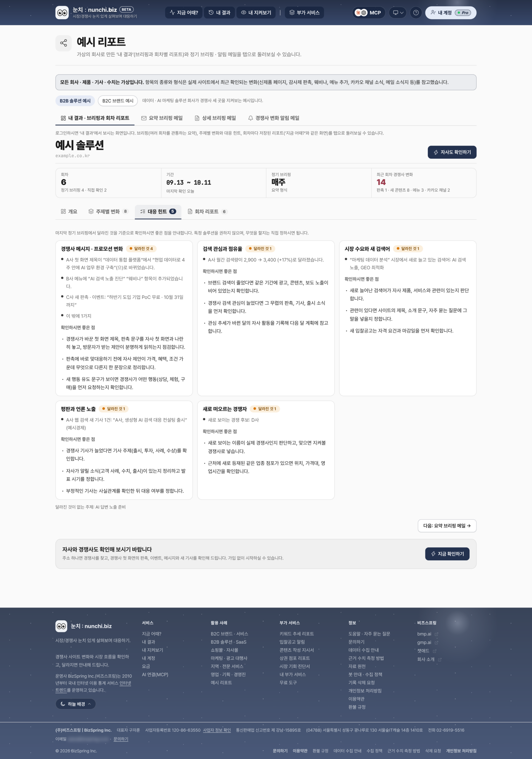Click the 자사도 확인하기 button

click(x=452, y=152)
